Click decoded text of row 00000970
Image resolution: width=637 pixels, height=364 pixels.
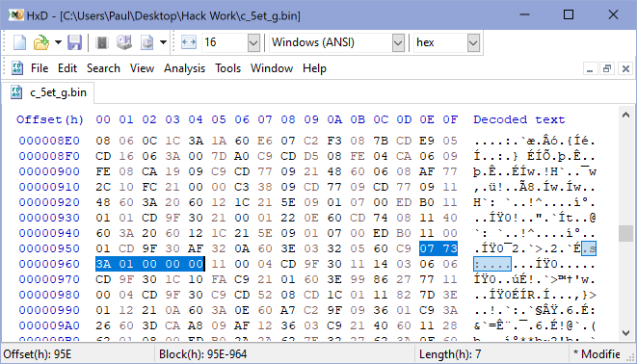click(x=535, y=279)
